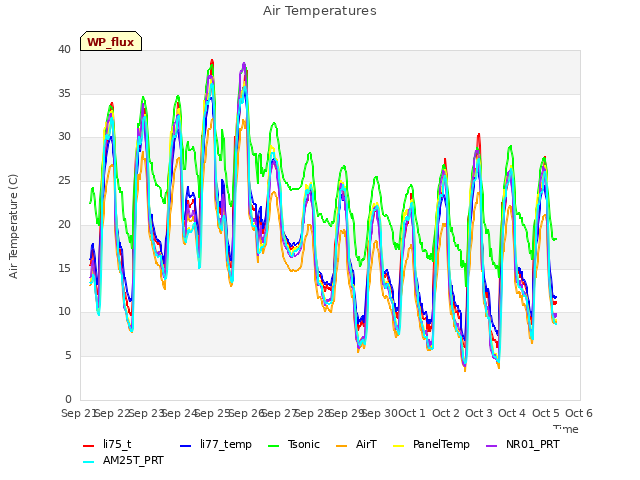Viewport: 640px width, 480px height.
Task: Click the blue li77_temp legend marker
Action: tap(186, 446)
